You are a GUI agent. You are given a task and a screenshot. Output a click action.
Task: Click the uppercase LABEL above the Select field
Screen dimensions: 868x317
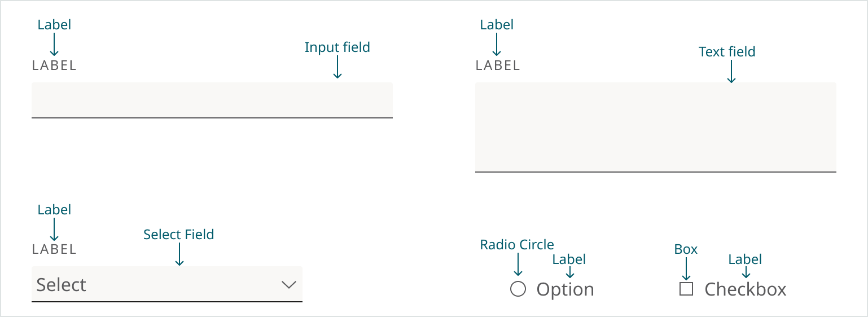coord(54,249)
